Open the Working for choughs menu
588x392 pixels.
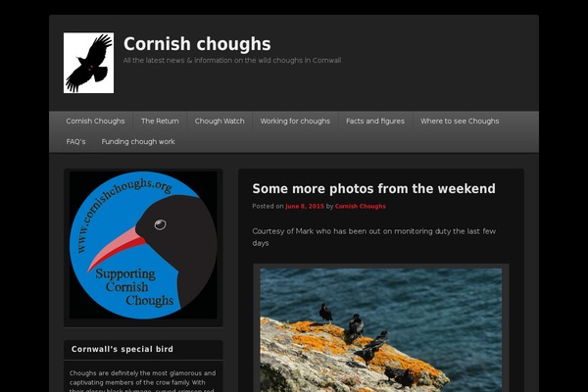pos(295,122)
